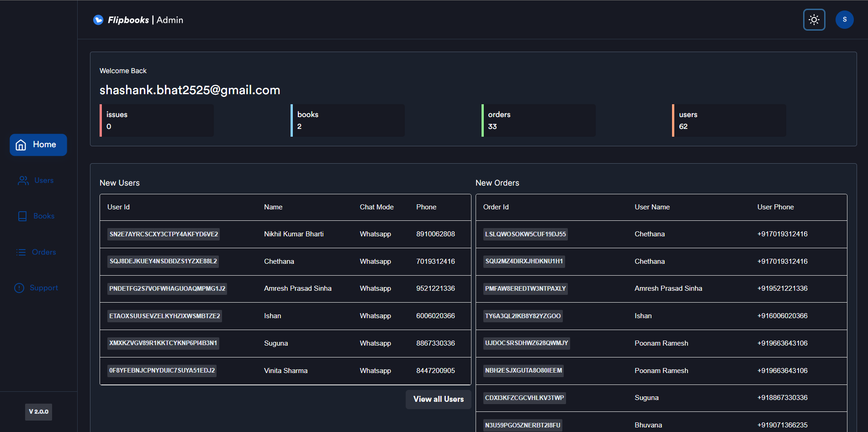
Task: Click the View all Users button
Action: click(x=439, y=400)
